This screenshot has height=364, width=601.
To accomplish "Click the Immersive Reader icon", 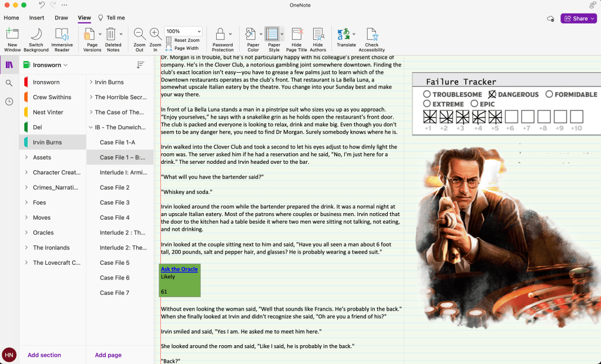I will (x=62, y=35).
